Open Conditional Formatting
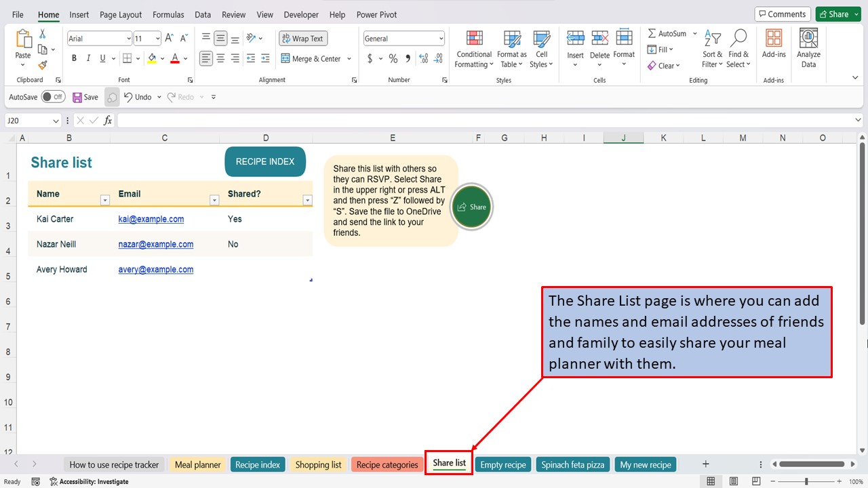This screenshot has width=868, height=488. (473, 48)
